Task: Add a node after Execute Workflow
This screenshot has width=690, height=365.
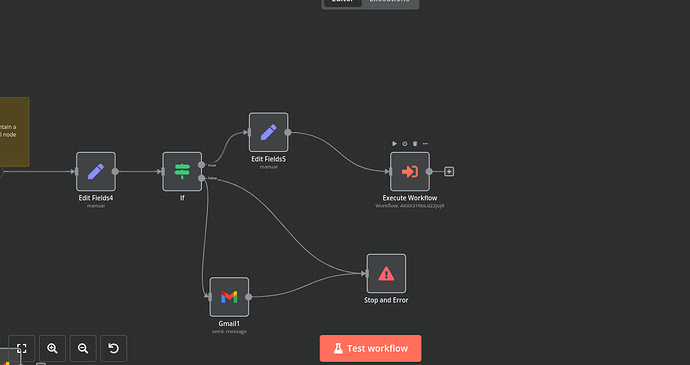Action: click(x=449, y=171)
